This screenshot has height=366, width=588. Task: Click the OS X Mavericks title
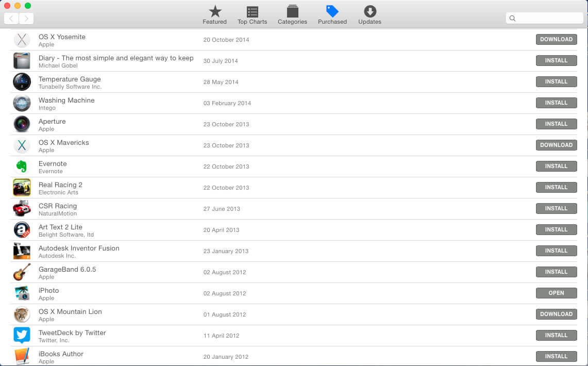click(x=64, y=142)
